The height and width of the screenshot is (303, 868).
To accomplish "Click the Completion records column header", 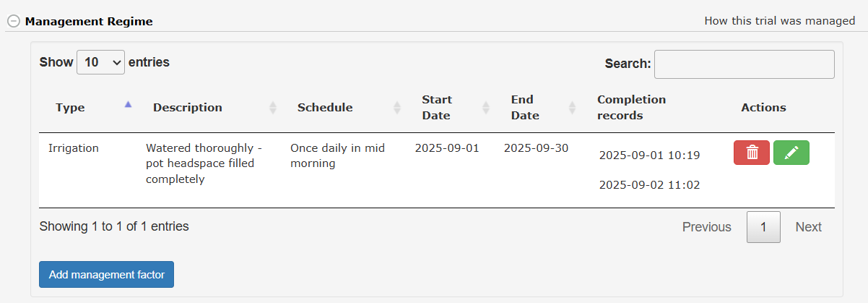I will tap(632, 108).
